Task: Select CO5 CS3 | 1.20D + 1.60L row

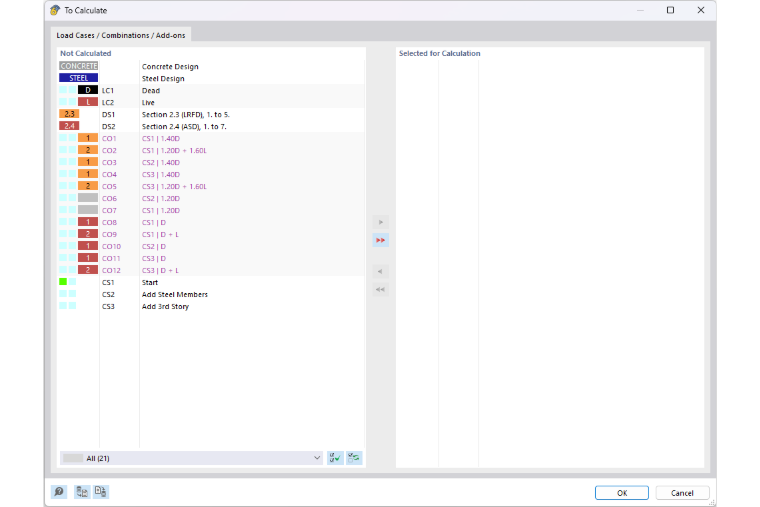Action: click(x=211, y=186)
